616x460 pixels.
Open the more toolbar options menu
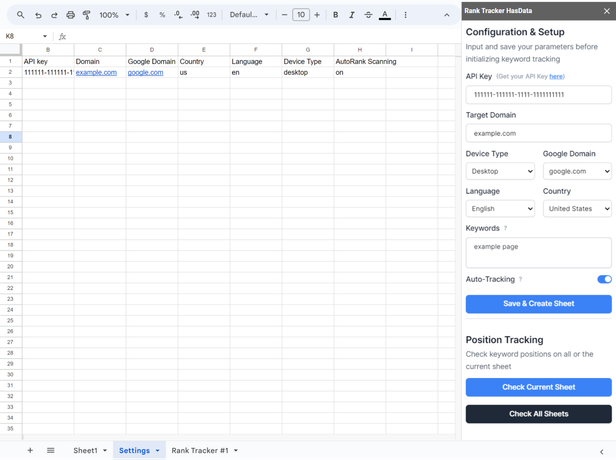tap(405, 15)
